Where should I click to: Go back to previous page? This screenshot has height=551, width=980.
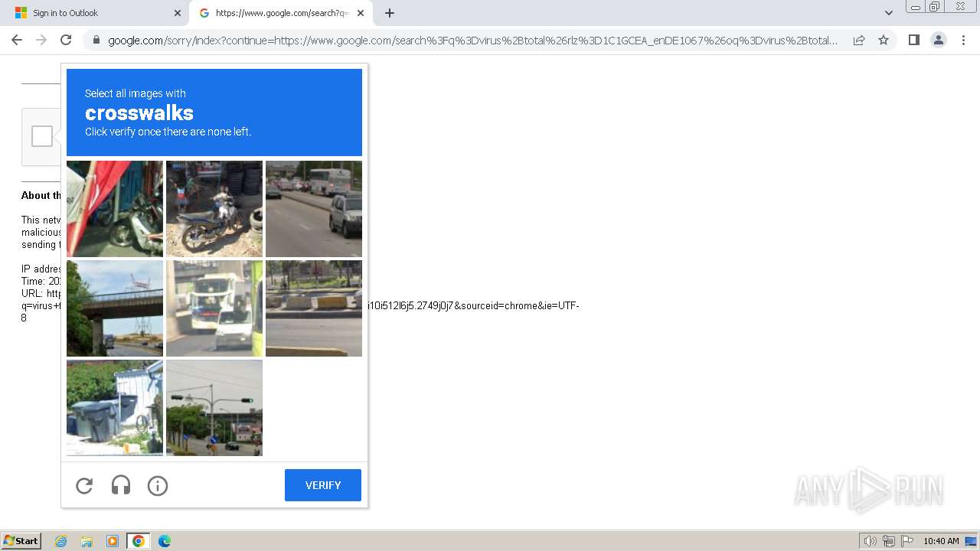point(17,40)
